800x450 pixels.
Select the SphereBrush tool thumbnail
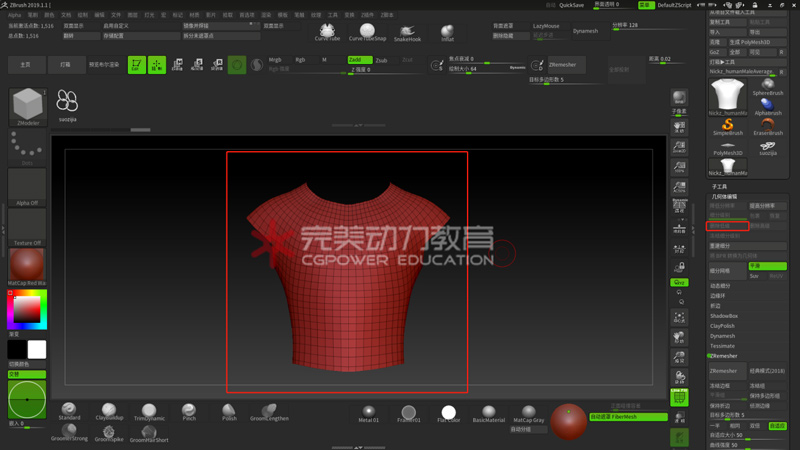(x=768, y=87)
